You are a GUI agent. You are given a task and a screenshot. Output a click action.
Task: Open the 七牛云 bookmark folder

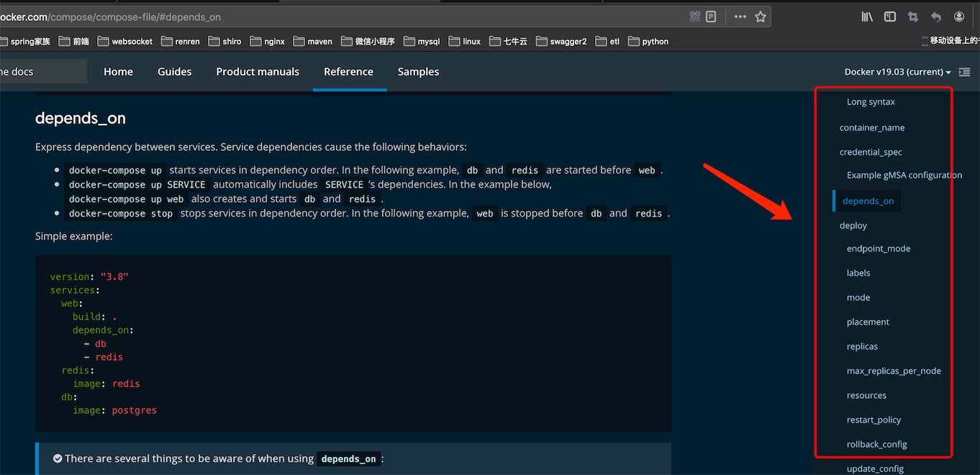coord(509,42)
